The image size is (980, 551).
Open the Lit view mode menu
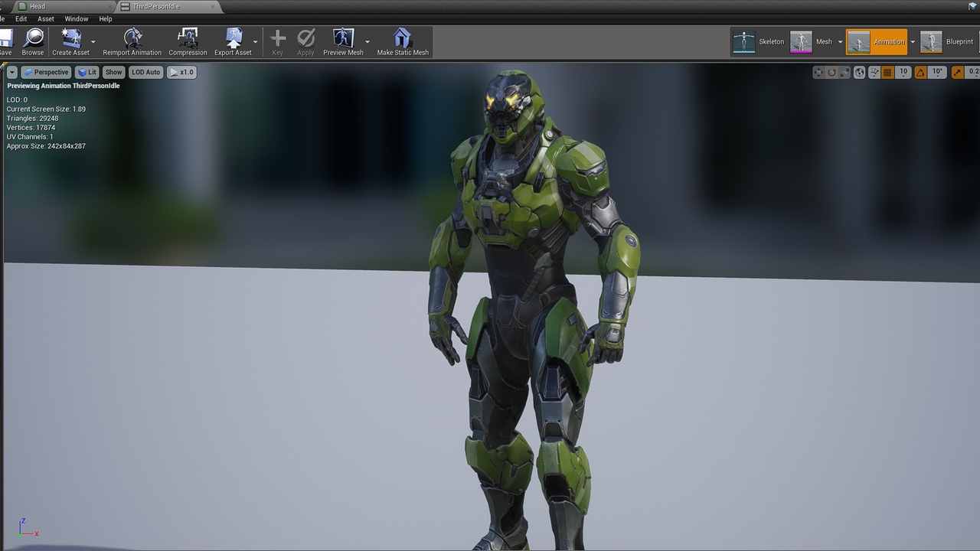point(87,72)
